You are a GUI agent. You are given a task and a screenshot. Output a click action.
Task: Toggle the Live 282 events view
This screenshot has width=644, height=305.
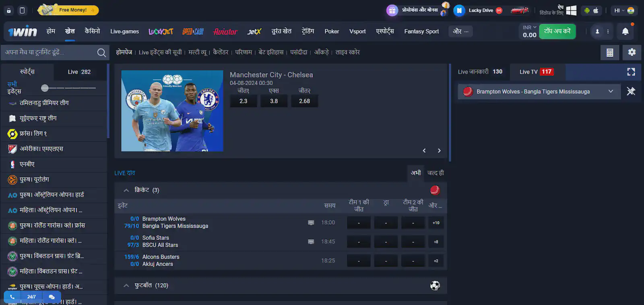[79, 72]
